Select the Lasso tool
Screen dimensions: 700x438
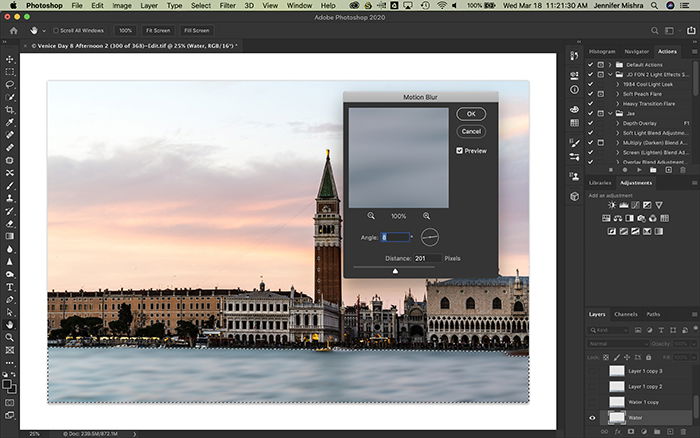(9, 84)
